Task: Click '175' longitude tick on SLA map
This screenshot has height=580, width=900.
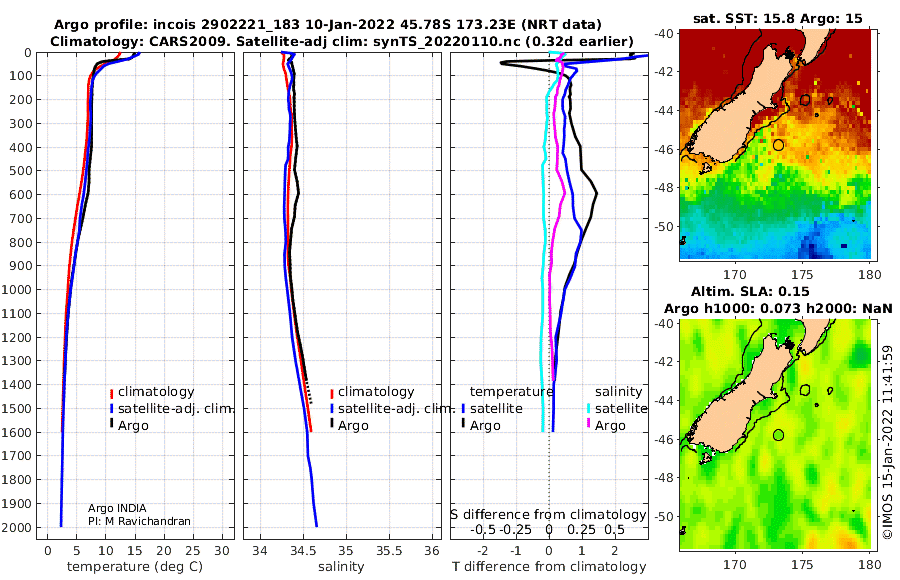Action: tap(802, 564)
